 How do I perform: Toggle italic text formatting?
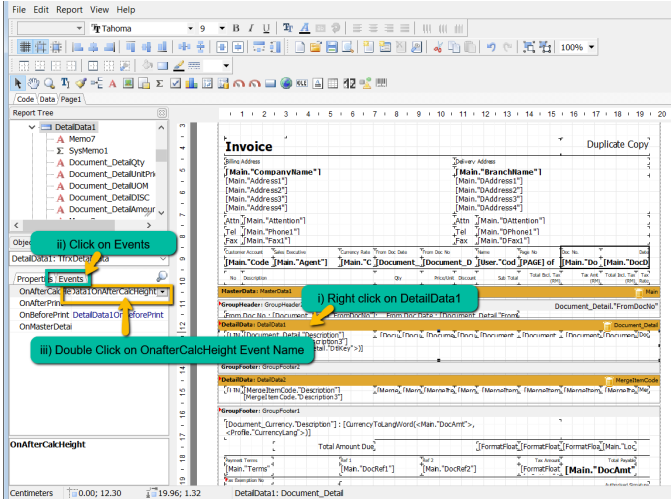(252, 29)
